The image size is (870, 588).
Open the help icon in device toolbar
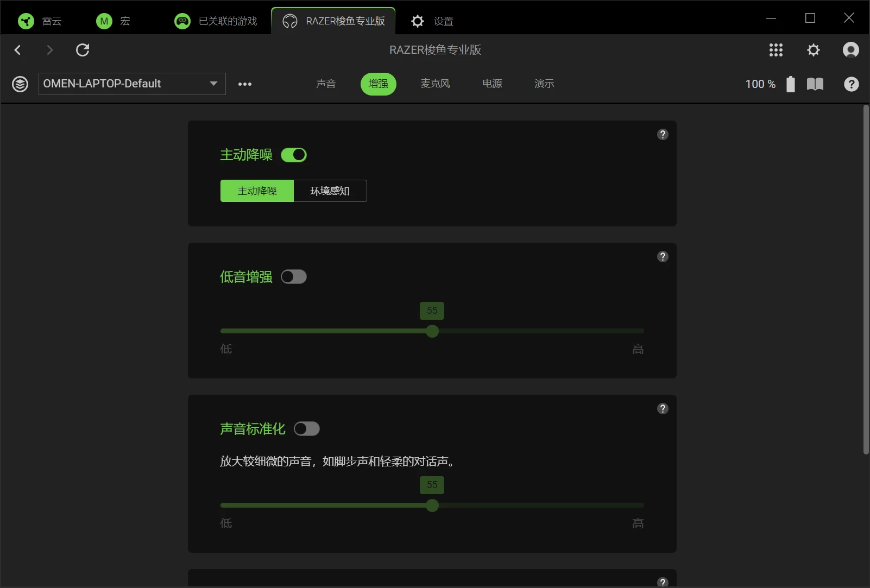coord(852,84)
